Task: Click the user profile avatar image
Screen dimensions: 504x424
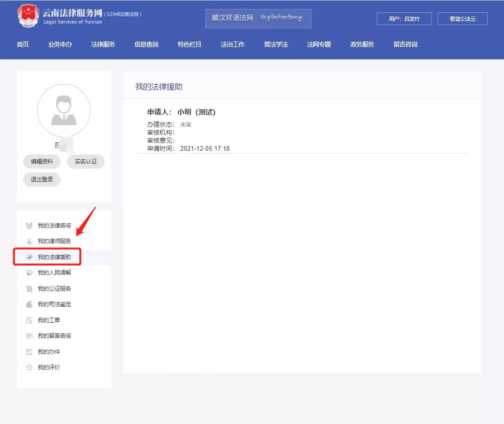Action: click(x=64, y=110)
